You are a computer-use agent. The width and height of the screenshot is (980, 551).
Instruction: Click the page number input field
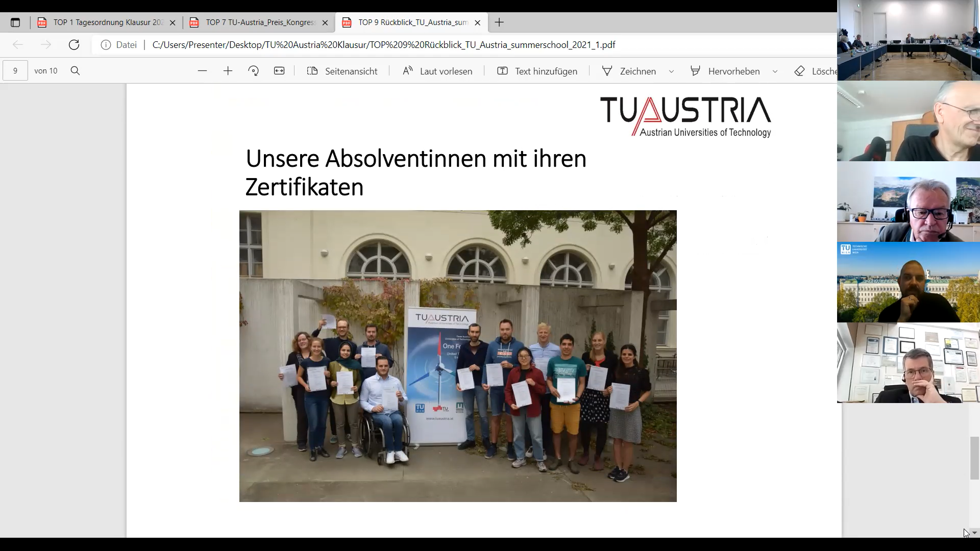click(x=15, y=71)
